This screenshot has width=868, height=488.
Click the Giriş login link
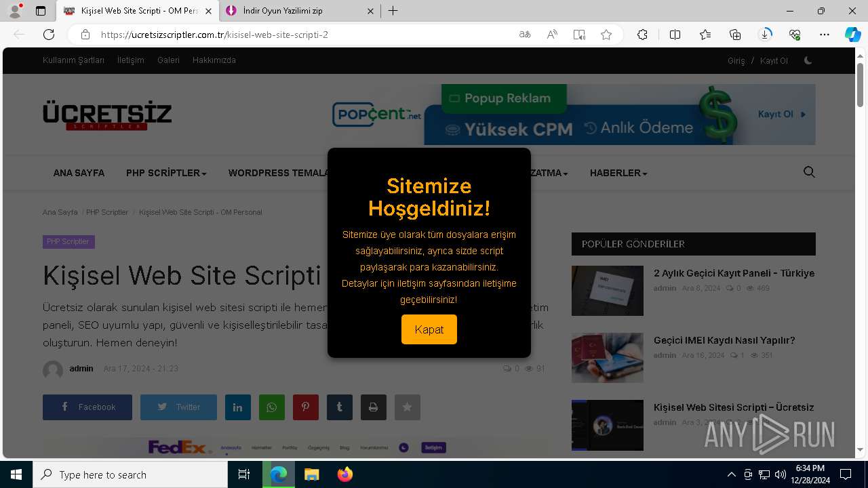[x=736, y=61]
